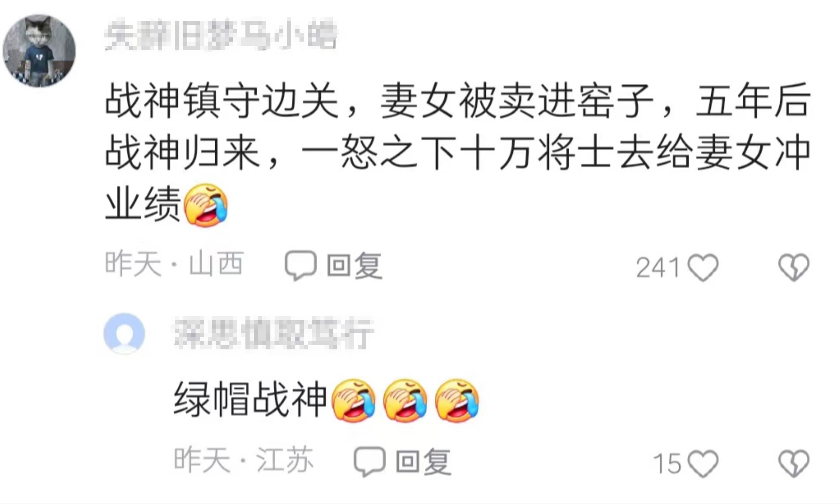The image size is (840, 504).
Task: Dislike the Jiangsu reply with broken heart
Action: pyautogui.click(x=794, y=463)
